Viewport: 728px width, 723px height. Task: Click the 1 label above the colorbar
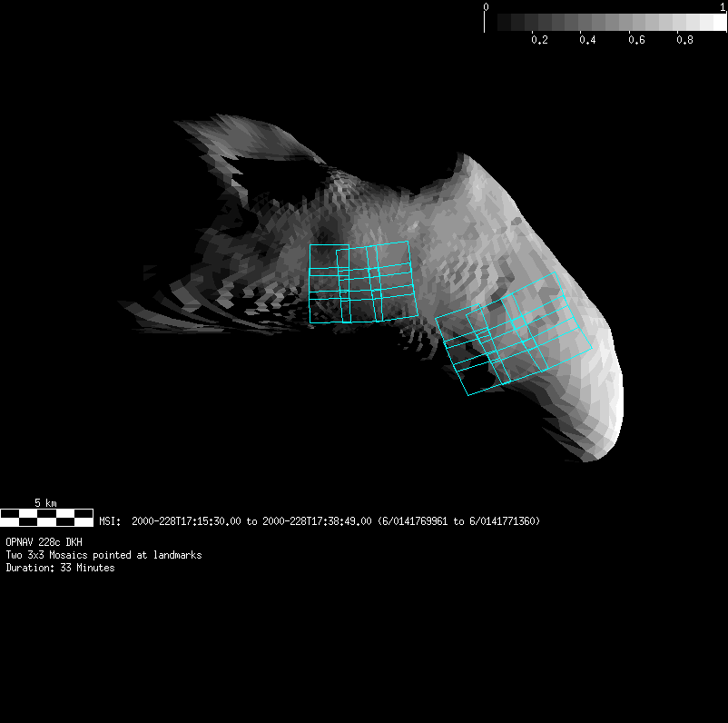click(x=722, y=7)
